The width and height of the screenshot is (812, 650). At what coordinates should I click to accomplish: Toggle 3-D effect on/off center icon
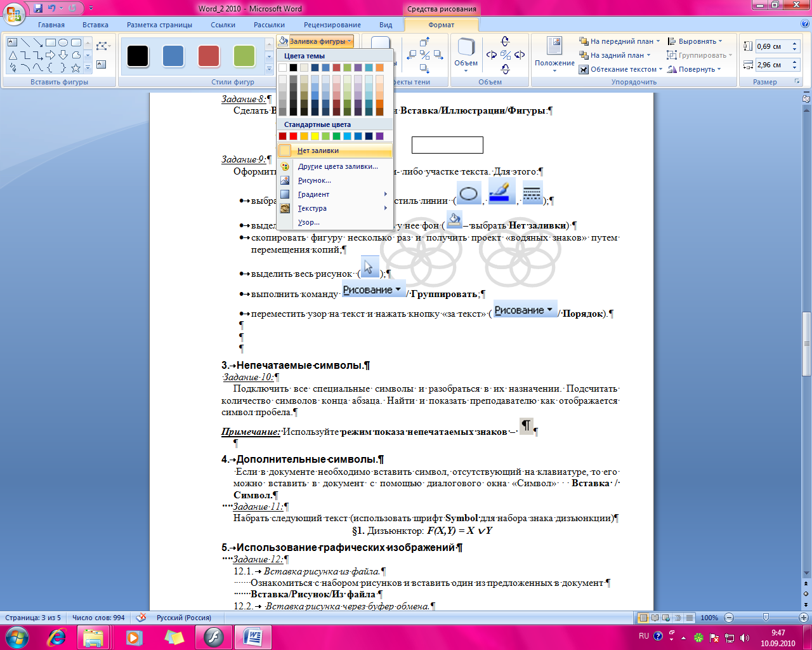pyautogui.click(x=506, y=55)
